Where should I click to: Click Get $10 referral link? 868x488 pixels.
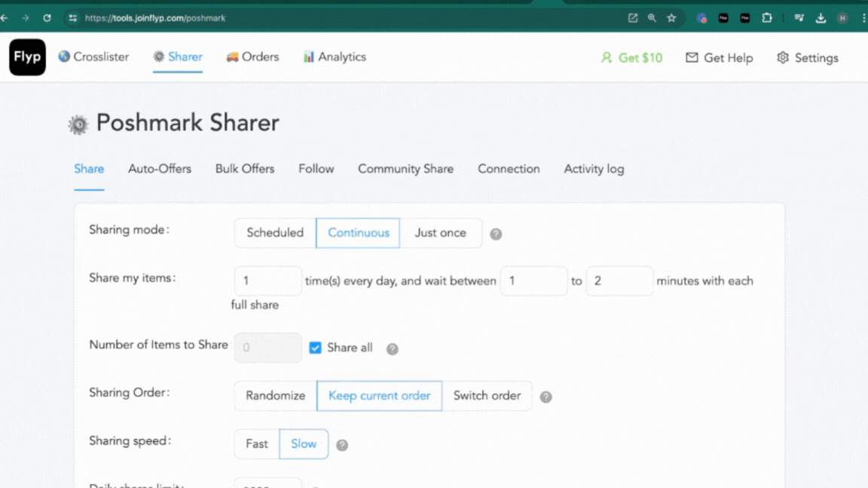pos(631,58)
